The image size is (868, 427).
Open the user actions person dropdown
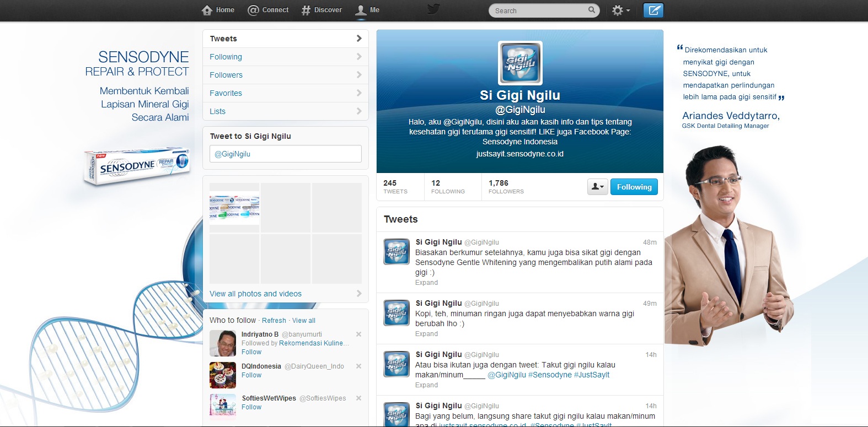point(598,187)
